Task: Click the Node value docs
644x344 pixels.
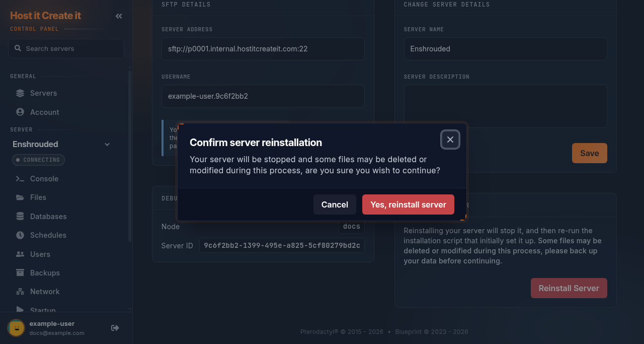Action: (x=352, y=227)
